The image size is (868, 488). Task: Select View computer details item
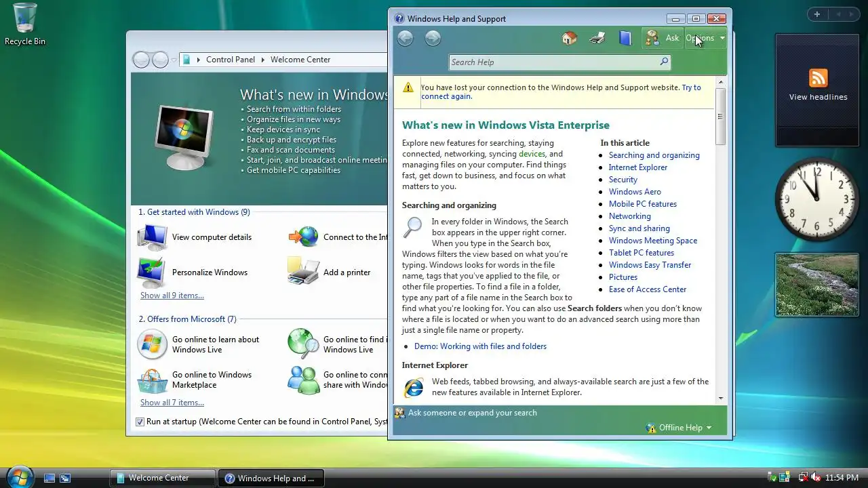[x=195, y=237]
